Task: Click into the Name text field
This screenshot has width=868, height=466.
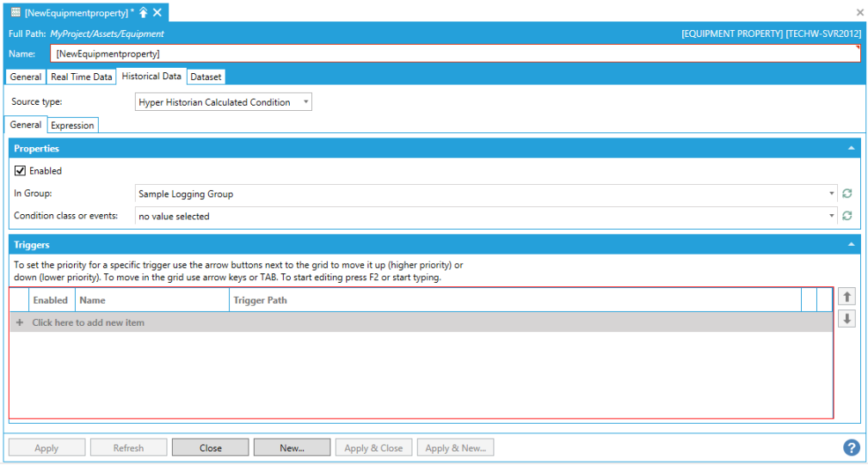Action: (x=454, y=53)
